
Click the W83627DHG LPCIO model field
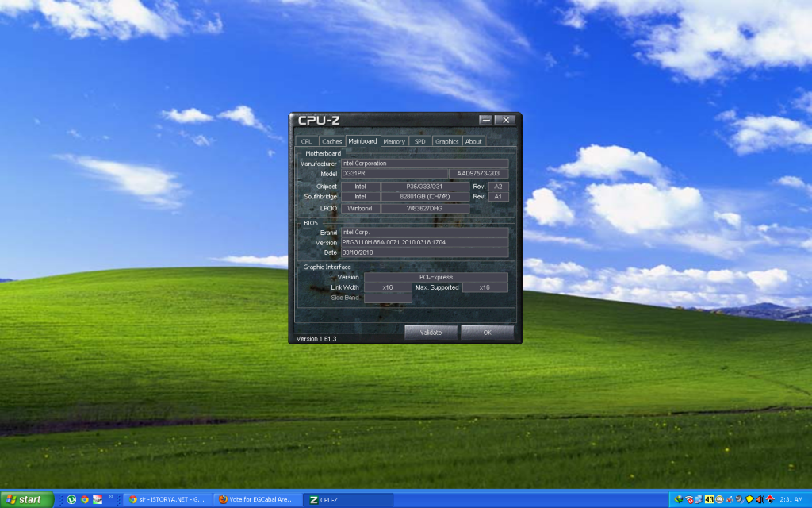tap(425, 209)
